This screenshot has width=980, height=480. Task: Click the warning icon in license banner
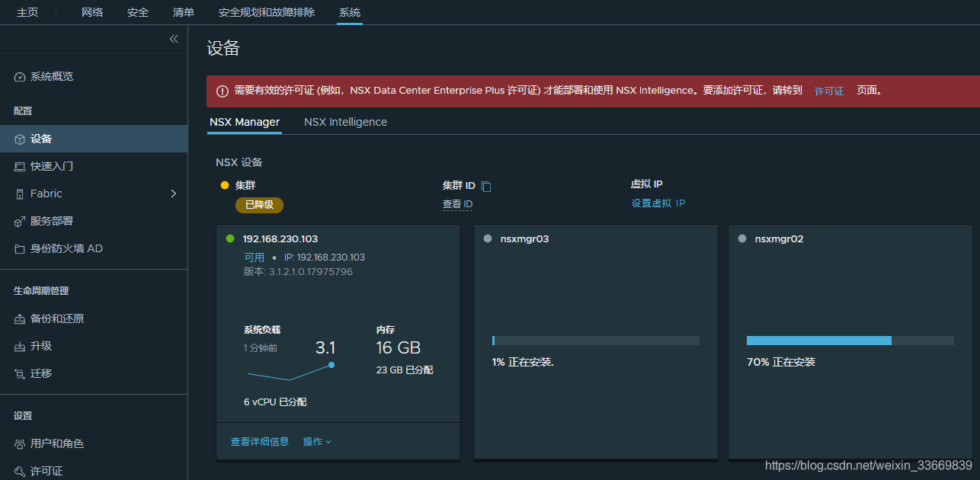pos(223,91)
